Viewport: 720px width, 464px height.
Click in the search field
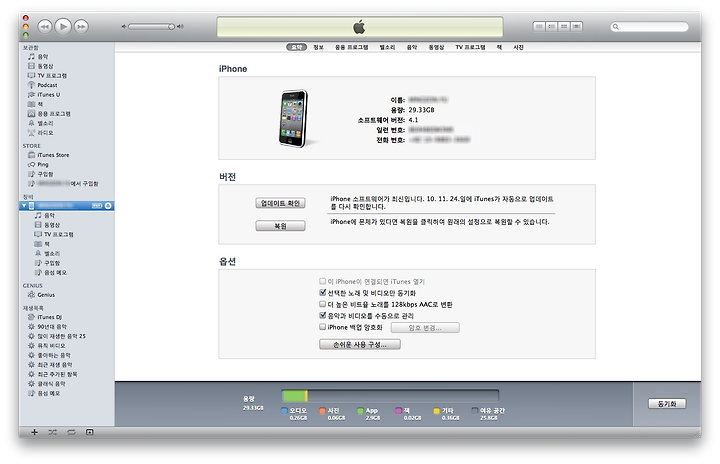point(649,27)
